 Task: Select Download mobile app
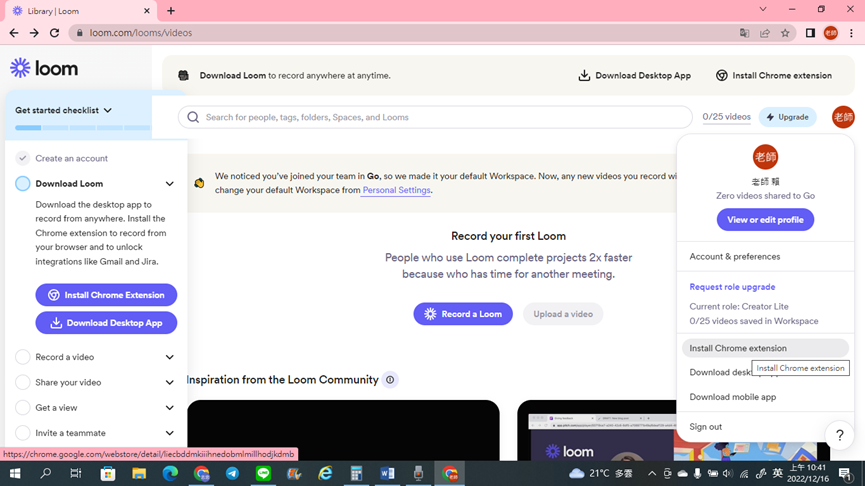pos(733,397)
